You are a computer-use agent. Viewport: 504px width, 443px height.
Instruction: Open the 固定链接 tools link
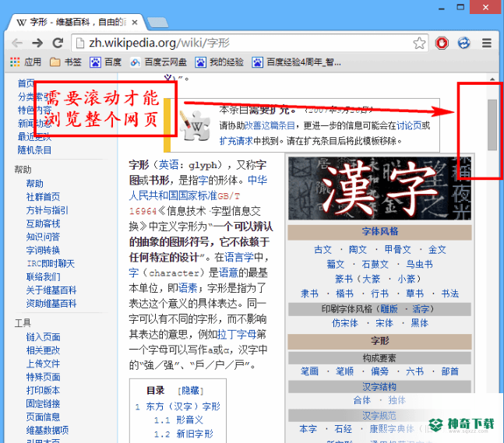pos(43,403)
